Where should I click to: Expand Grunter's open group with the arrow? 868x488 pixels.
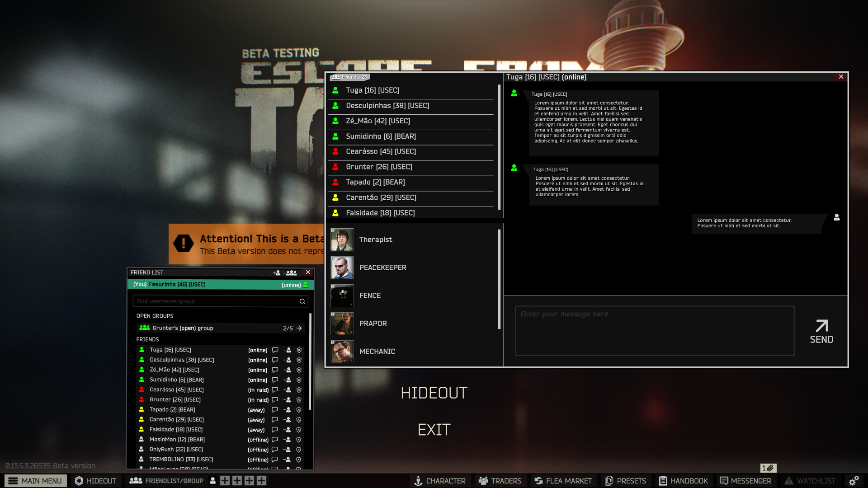(299, 328)
